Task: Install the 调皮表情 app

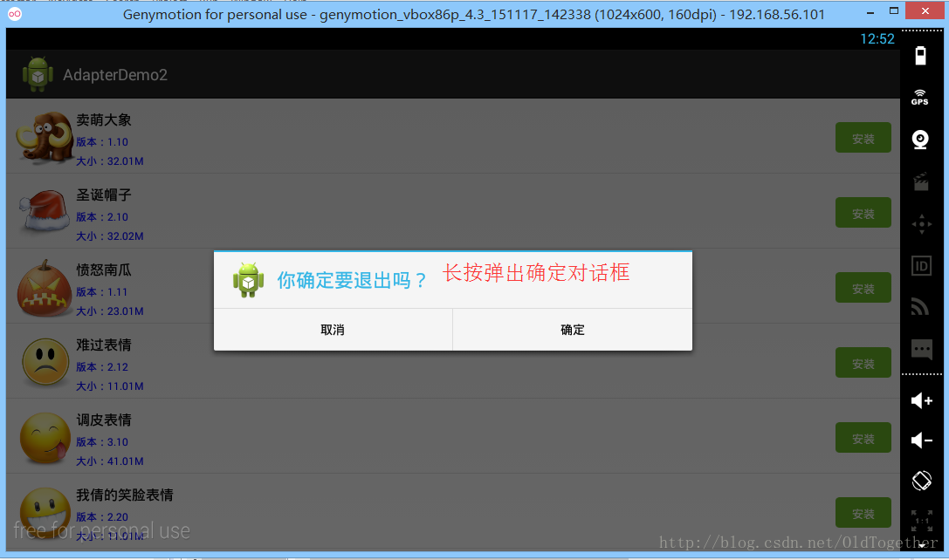Action: pyautogui.click(x=863, y=438)
